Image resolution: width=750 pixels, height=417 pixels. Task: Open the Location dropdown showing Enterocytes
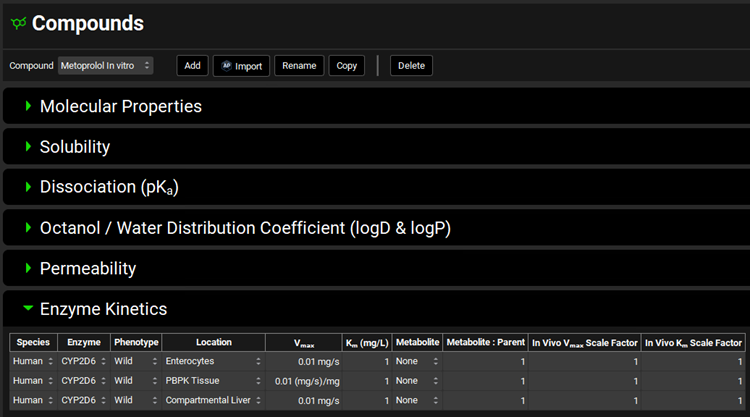[x=213, y=360]
